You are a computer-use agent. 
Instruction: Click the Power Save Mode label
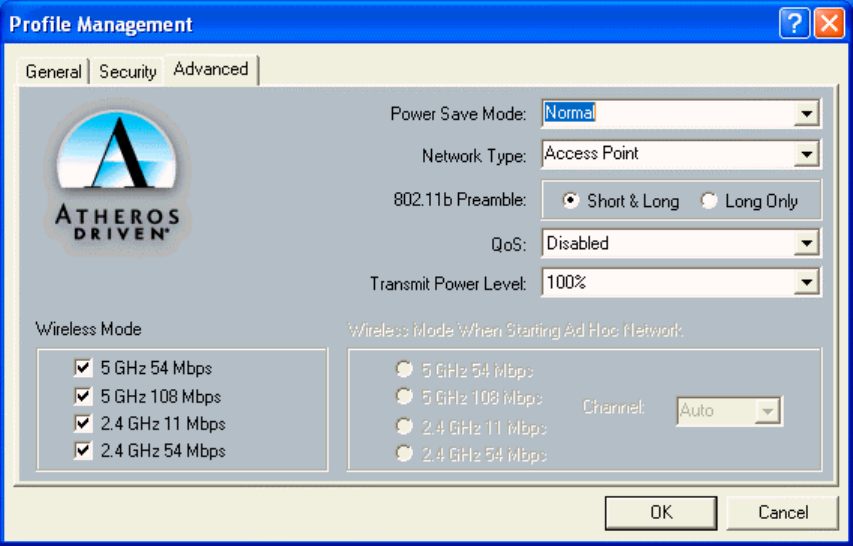point(458,114)
